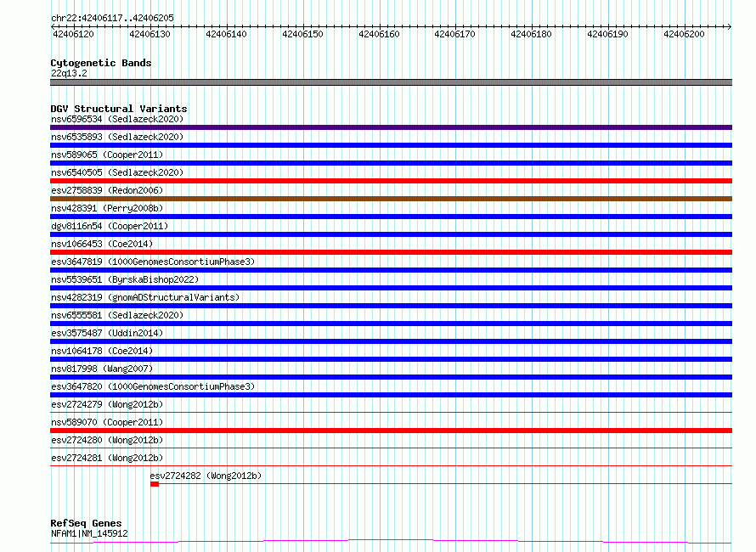Open the nsv6555581 (Sedlazeck2020) label
756x552 pixels.
pyautogui.click(x=117, y=315)
